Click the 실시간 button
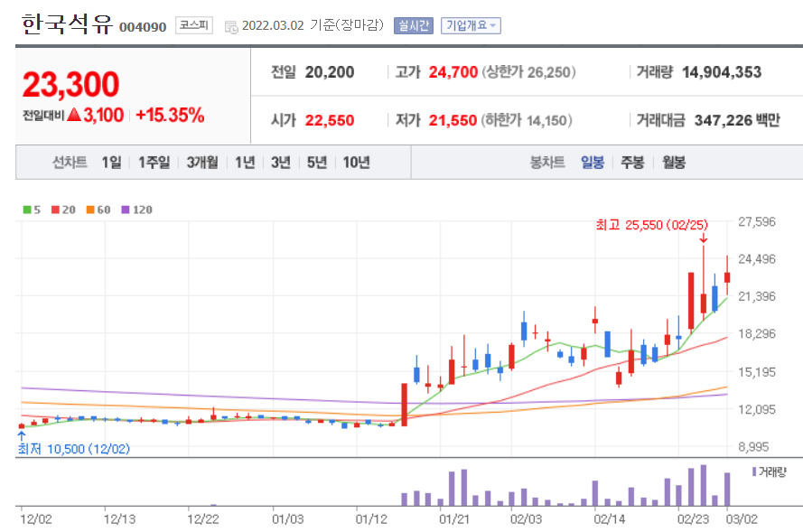Screen dimensions: 803x532 (414, 25)
